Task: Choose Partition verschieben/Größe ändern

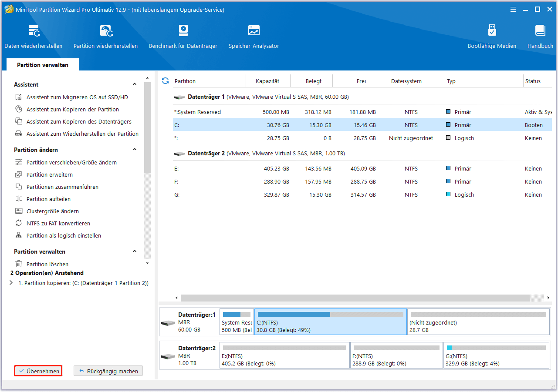Action: tap(71, 163)
